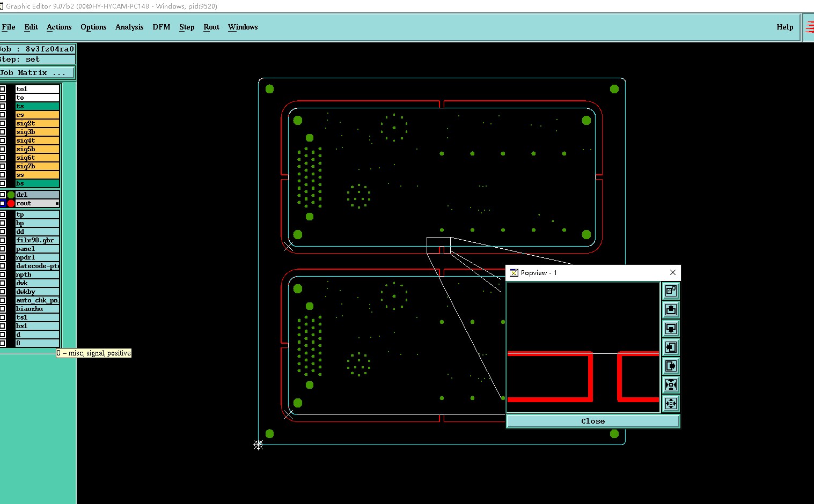Viewport: 814px width, 504px height.
Task: Zoom out Popview using outward arrows icon
Action: pos(671,404)
